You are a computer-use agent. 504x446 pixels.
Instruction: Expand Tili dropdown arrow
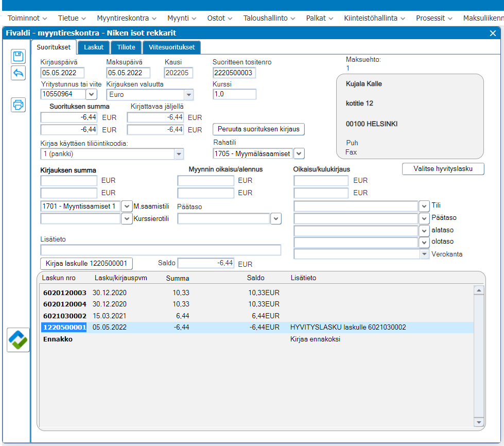tap(424, 206)
